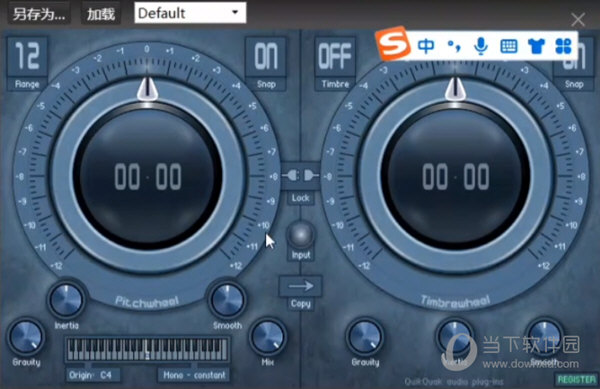This screenshot has height=389, width=600.
Task: Click the -12 mark on the Timbrewheel scale
Action: click(x=364, y=265)
